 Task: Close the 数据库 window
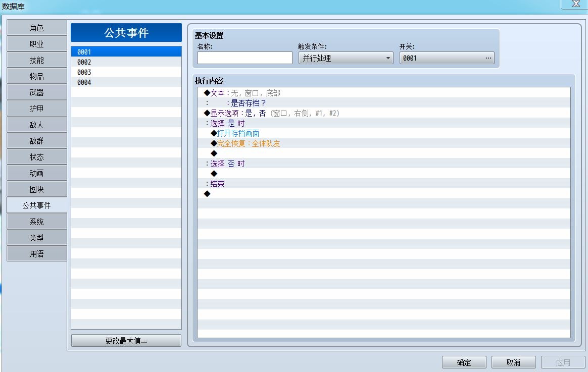point(576,4)
